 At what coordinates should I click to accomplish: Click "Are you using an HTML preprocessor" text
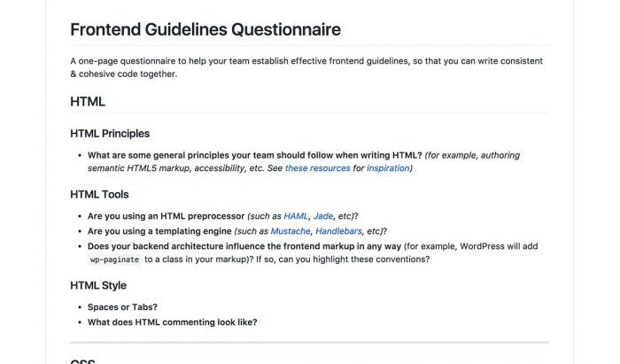click(167, 216)
